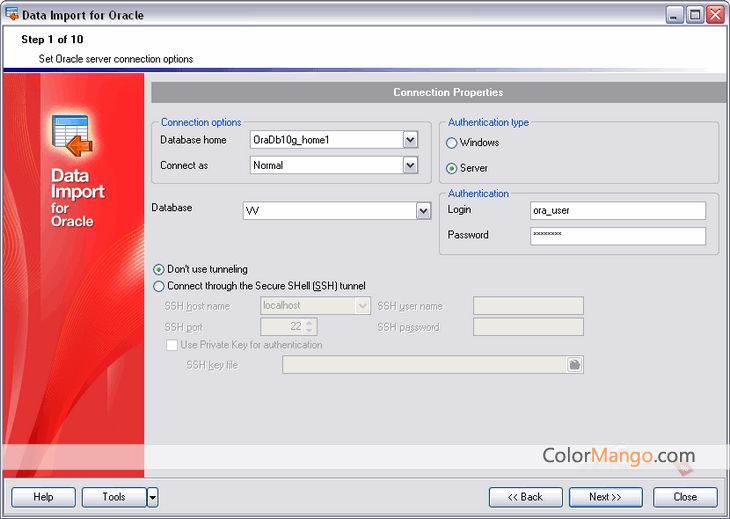Focus the Password input field
The height and width of the screenshot is (519, 730).
tap(618, 236)
